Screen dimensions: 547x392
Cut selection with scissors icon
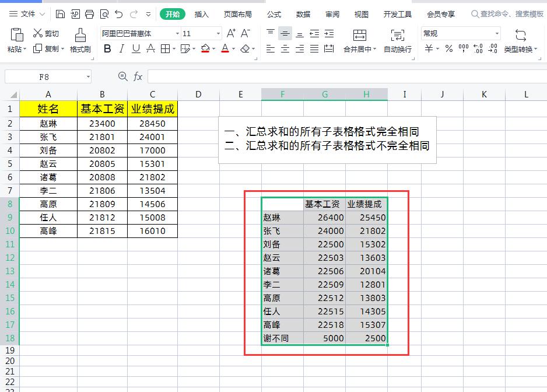[38, 33]
